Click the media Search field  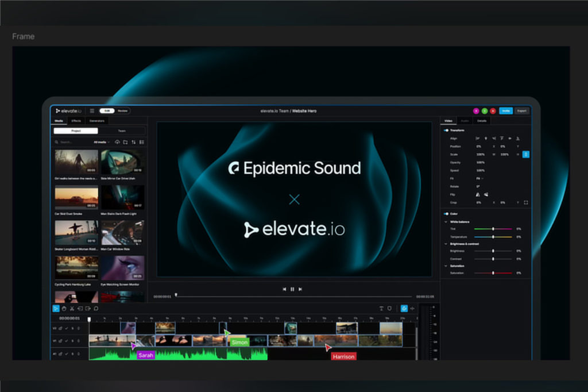(72, 142)
